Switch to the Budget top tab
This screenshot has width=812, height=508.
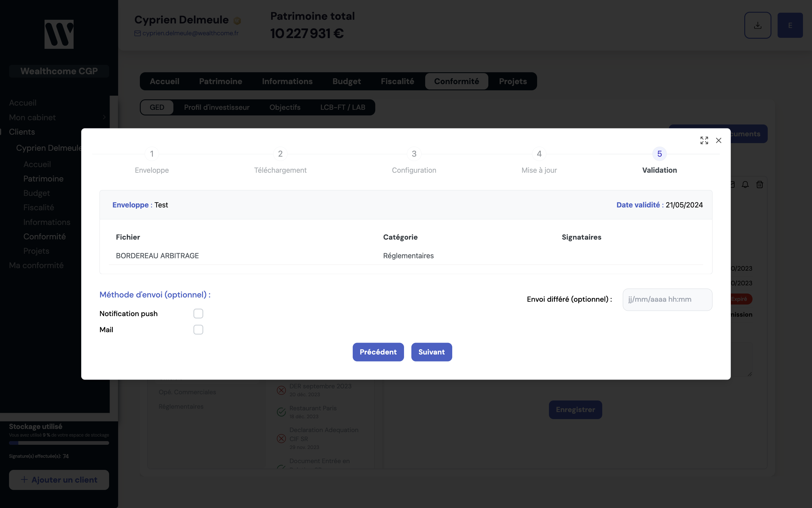347,81
